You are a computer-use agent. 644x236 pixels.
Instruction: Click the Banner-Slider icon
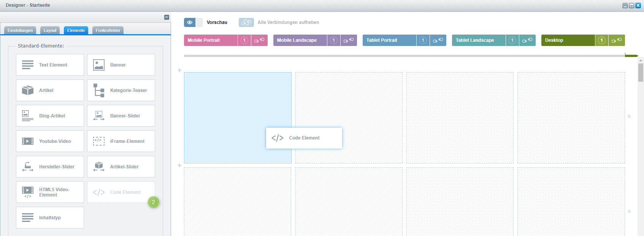point(99,116)
